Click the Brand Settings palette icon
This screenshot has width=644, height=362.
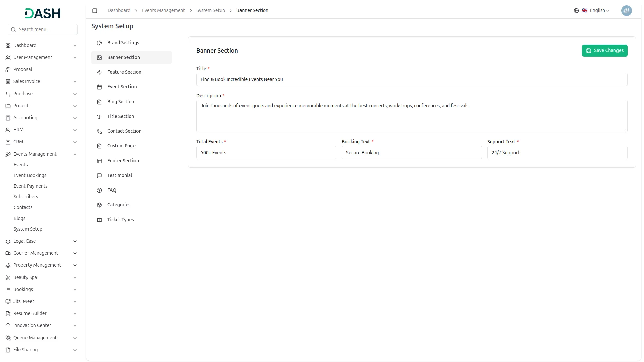click(99, 43)
